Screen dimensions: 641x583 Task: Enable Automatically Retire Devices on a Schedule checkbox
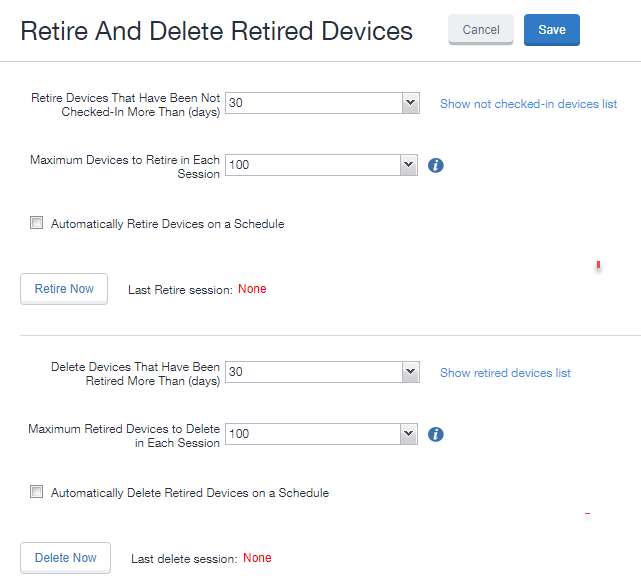coord(36,223)
